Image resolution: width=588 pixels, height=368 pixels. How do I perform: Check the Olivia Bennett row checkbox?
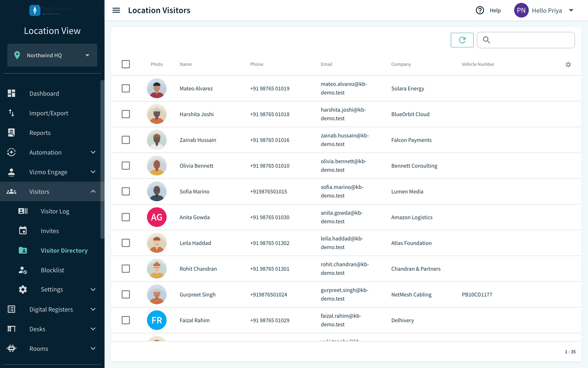coord(126,166)
